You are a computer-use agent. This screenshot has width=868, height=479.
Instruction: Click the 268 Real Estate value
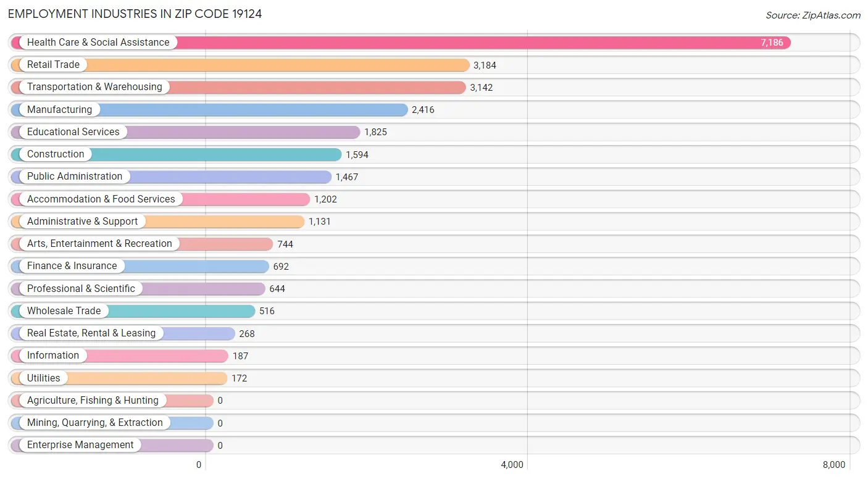coord(247,334)
